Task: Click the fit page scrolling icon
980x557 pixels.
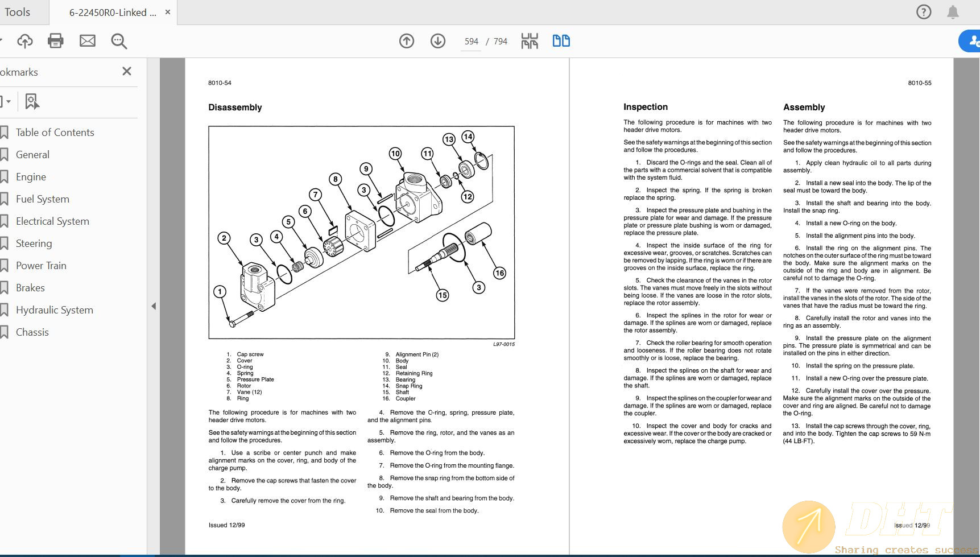Action: click(530, 41)
